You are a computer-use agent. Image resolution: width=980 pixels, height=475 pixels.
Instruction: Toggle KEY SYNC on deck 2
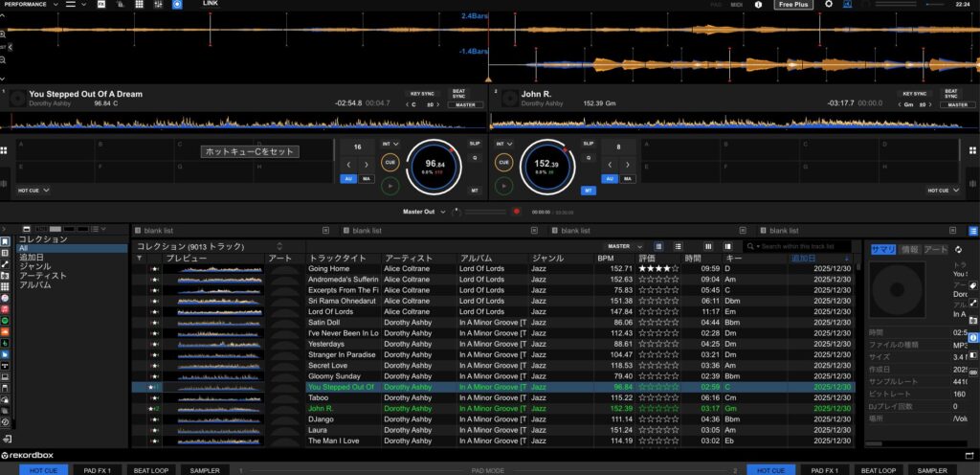point(914,96)
